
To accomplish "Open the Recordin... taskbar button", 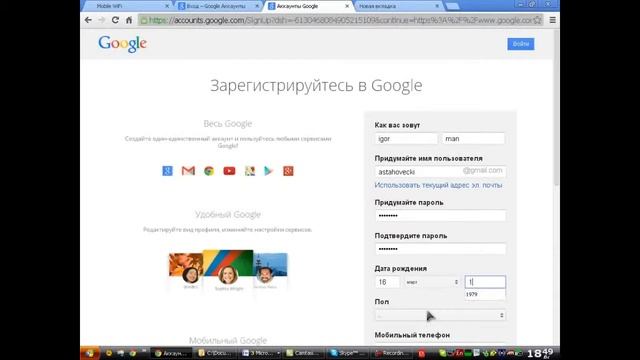I will 392,353.
